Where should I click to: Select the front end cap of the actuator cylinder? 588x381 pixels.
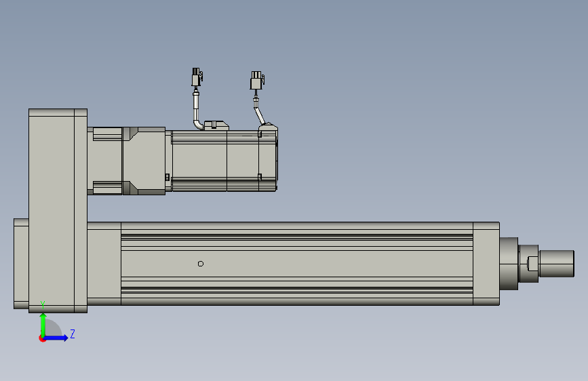click(x=486, y=264)
